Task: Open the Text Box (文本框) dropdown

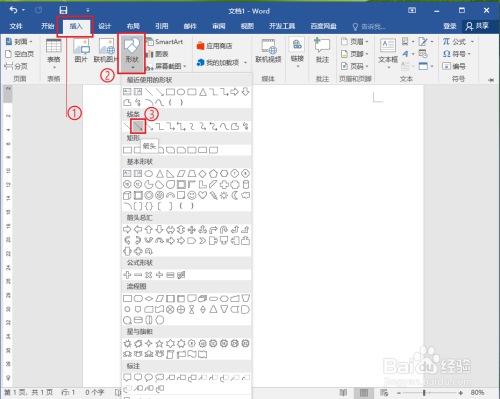Action: point(388,53)
